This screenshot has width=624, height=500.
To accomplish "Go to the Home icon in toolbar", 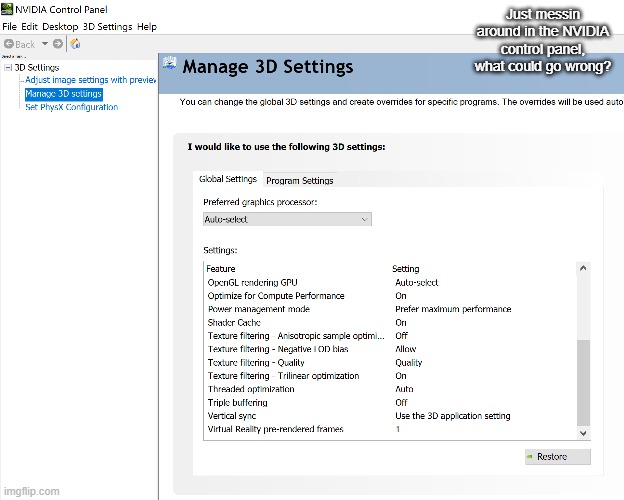I will click(x=75, y=43).
